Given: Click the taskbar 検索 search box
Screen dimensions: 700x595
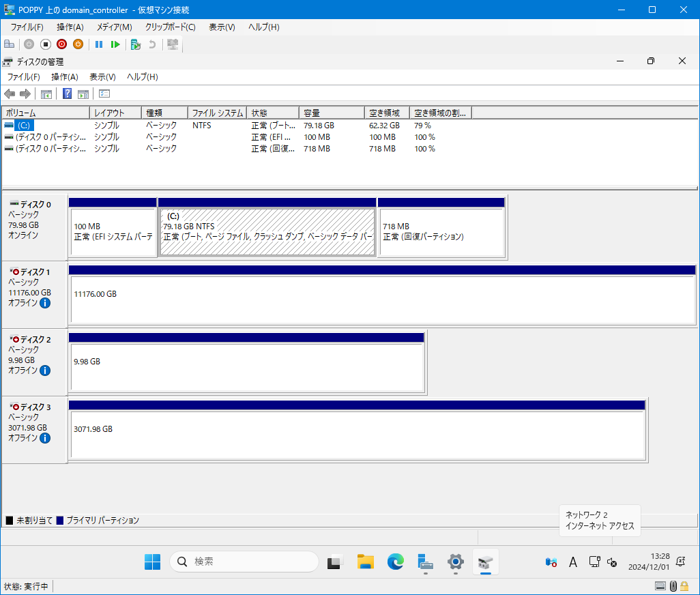Looking at the screenshot, I should (x=244, y=562).
